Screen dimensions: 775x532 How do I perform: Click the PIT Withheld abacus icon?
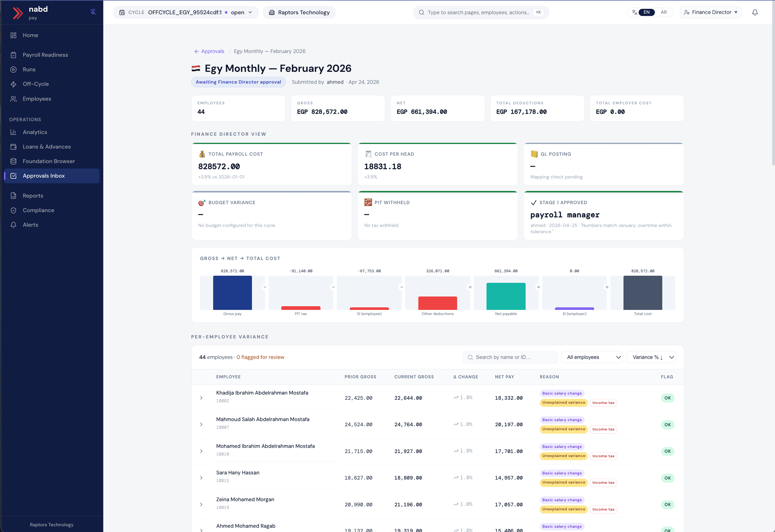point(368,202)
